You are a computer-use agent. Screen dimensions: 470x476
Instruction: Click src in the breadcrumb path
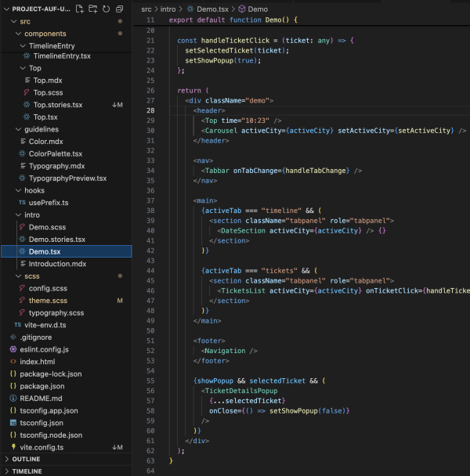[x=146, y=9]
